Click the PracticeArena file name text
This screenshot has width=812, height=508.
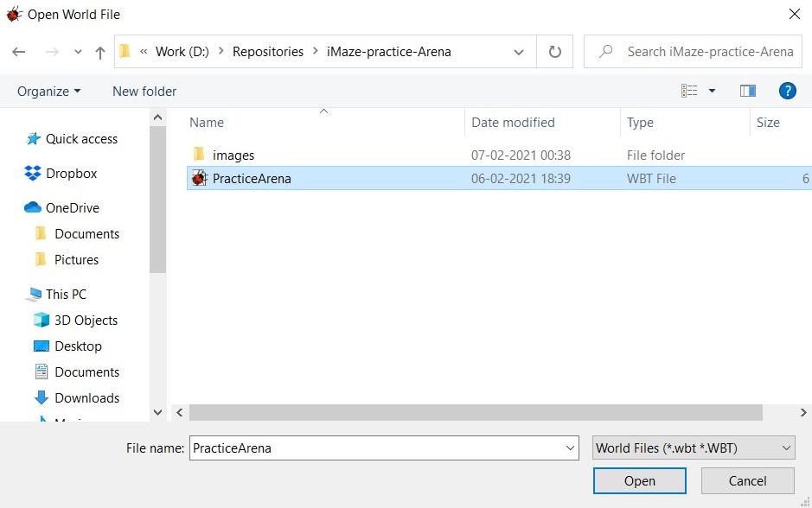click(x=252, y=179)
